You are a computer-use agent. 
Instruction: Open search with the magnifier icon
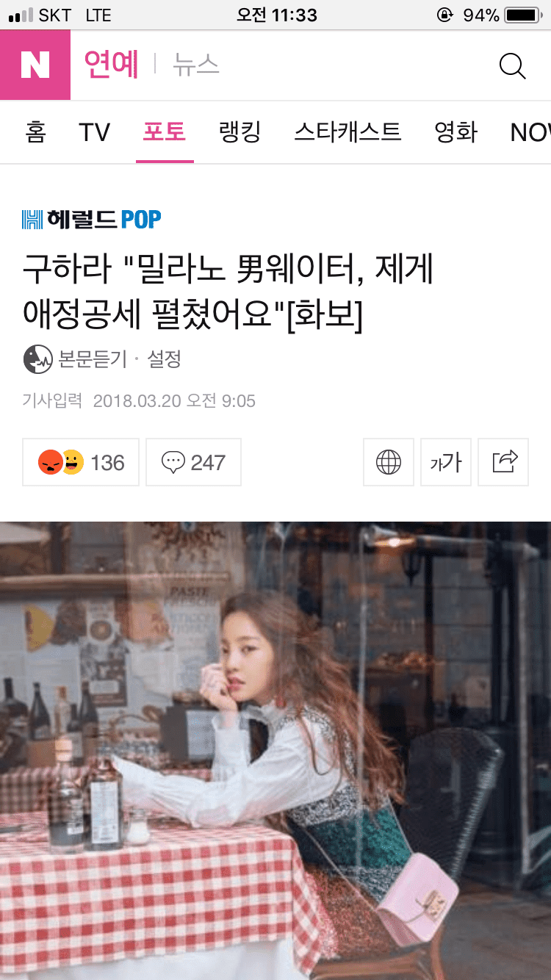point(512,65)
